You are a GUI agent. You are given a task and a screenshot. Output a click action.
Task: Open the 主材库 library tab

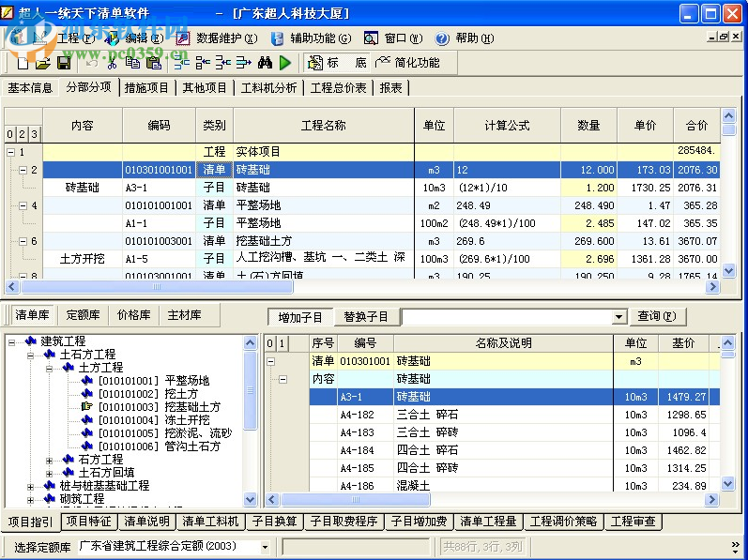click(184, 314)
